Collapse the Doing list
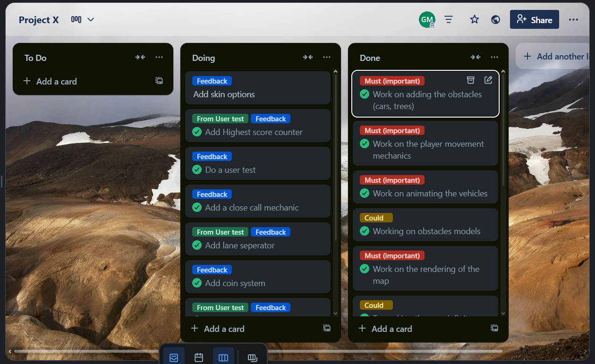The height and width of the screenshot is (364, 595). pos(308,57)
